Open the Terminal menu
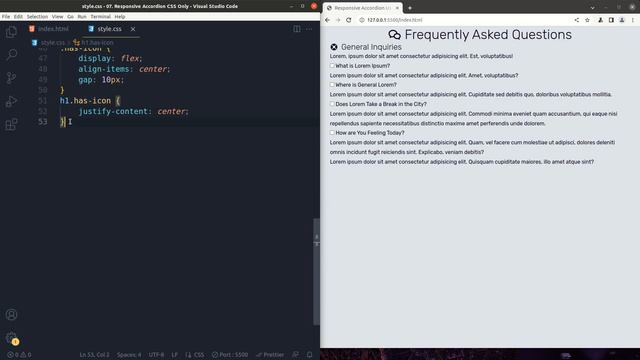The image size is (640, 360). pos(100,17)
